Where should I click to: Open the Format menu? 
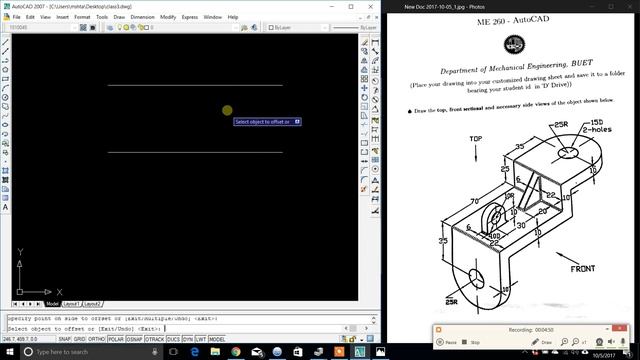click(x=82, y=17)
